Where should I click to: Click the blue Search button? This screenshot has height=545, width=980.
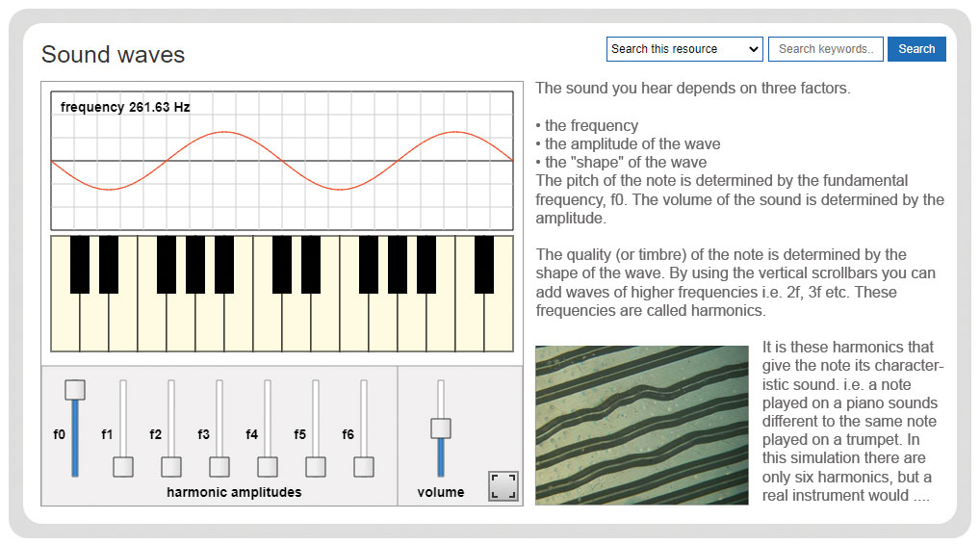(916, 49)
